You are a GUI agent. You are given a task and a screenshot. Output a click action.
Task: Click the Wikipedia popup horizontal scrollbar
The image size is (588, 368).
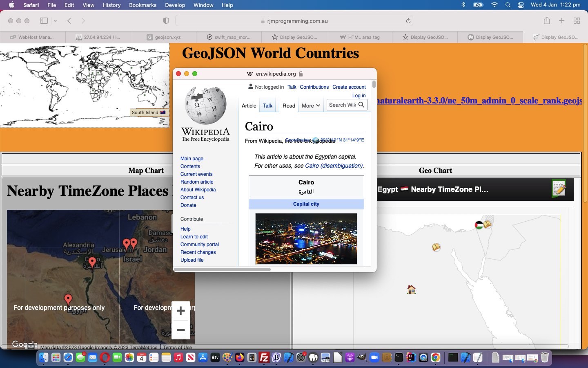click(223, 269)
